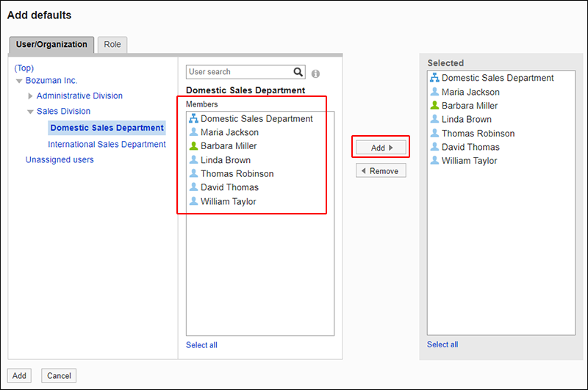Viewport: 588px width, 390px height.
Task: Click Linda Brown's user icon in Members list
Action: tap(193, 159)
